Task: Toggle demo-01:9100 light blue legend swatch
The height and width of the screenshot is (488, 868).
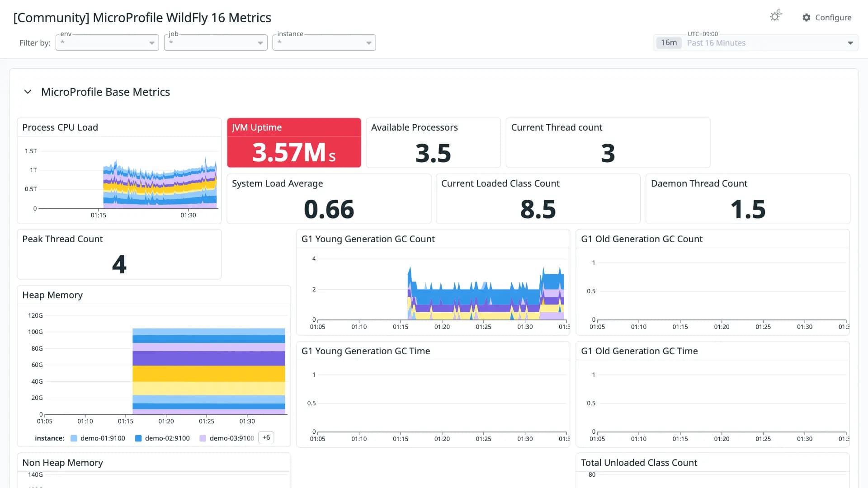Action: coord(74,438)
